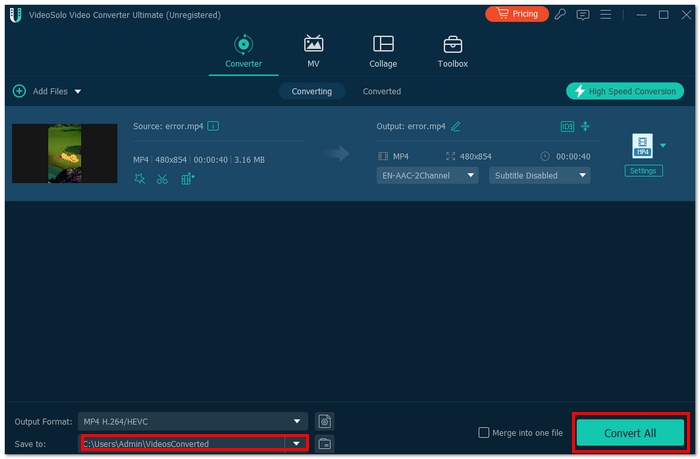Open the register key icon
700x459 pixels.
point(561,14)
